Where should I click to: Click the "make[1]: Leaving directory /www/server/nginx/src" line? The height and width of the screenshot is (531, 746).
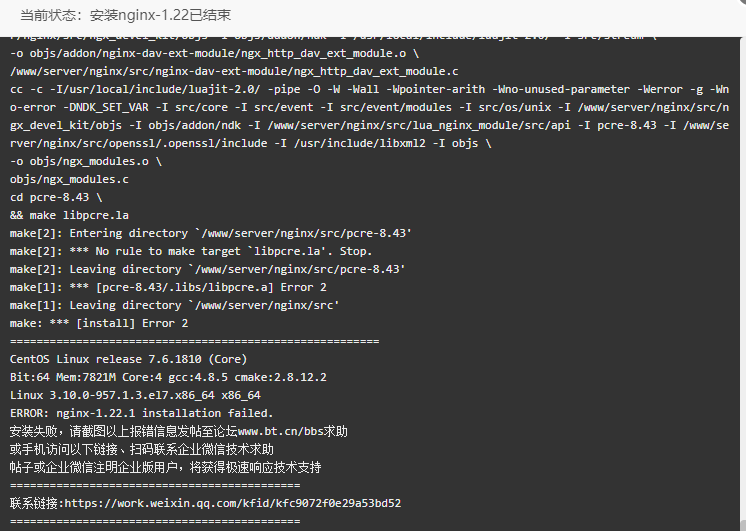coord(174,305)
